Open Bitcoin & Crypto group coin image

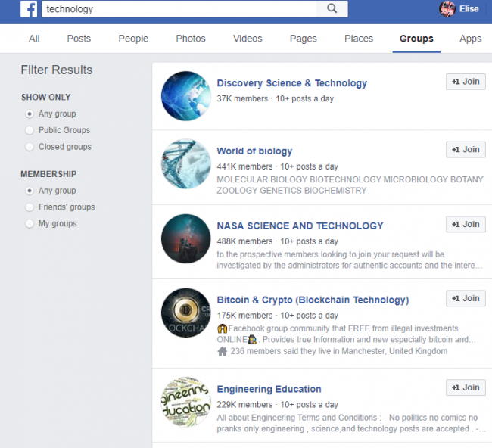click(185, 313)
